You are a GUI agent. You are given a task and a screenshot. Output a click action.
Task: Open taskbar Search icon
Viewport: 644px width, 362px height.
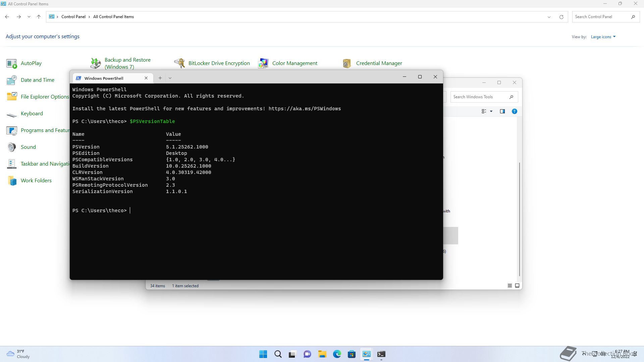[278, 354]
